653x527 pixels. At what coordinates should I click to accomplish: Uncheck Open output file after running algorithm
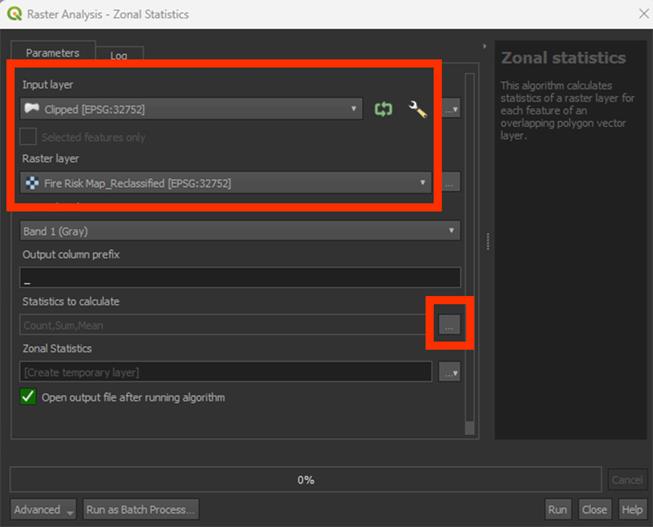(29, 397)
